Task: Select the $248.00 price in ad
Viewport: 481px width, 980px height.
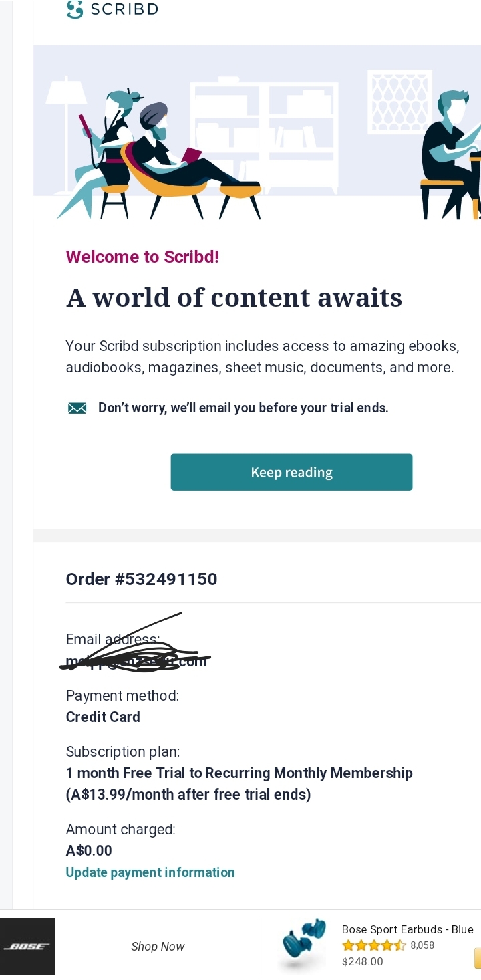Action: (x=363, y=961)
